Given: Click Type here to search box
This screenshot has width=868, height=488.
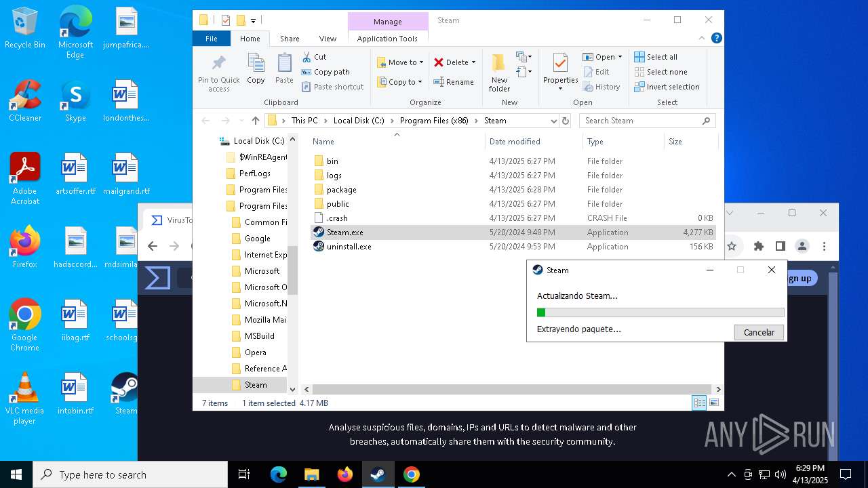Looking at the screenshot, I should coord(130,474).
